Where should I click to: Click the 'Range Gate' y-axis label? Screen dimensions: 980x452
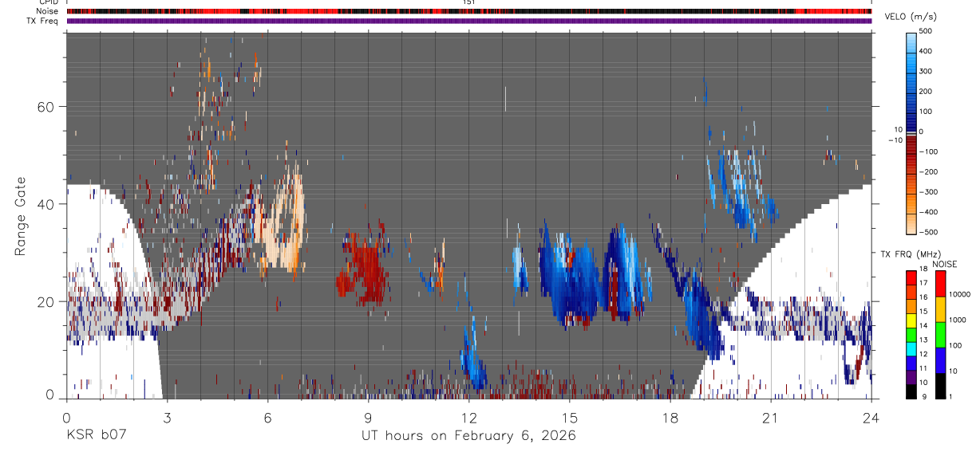(20, 216)
